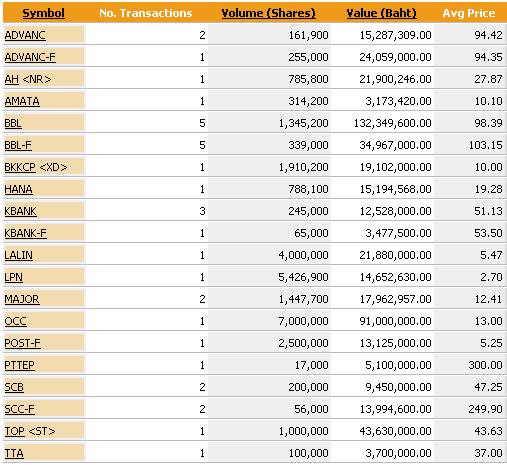This screenshot has height=465, width=507.
Task: View LPN stock details
Action: coord(14,277)
